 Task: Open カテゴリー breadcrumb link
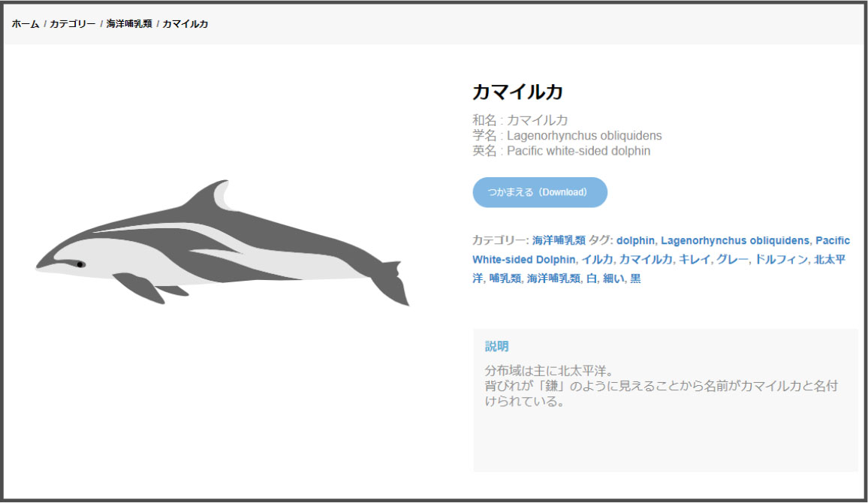point(73,24)
